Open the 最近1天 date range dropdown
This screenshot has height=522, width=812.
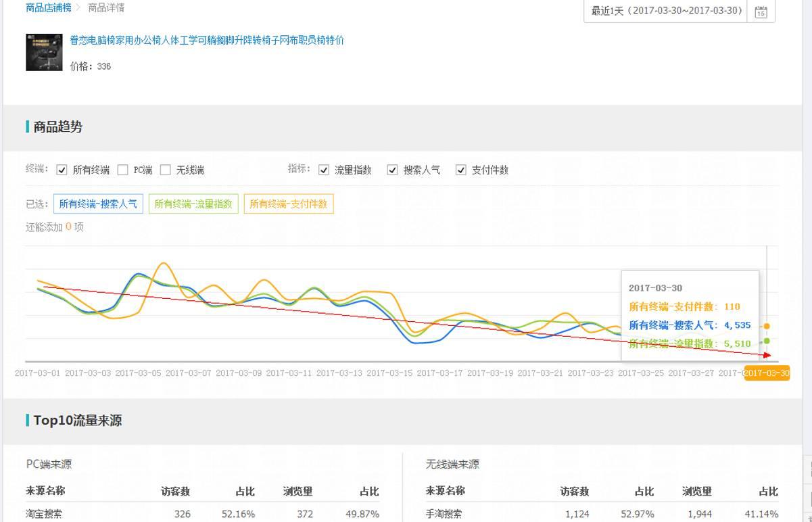[x=666, y=11]
